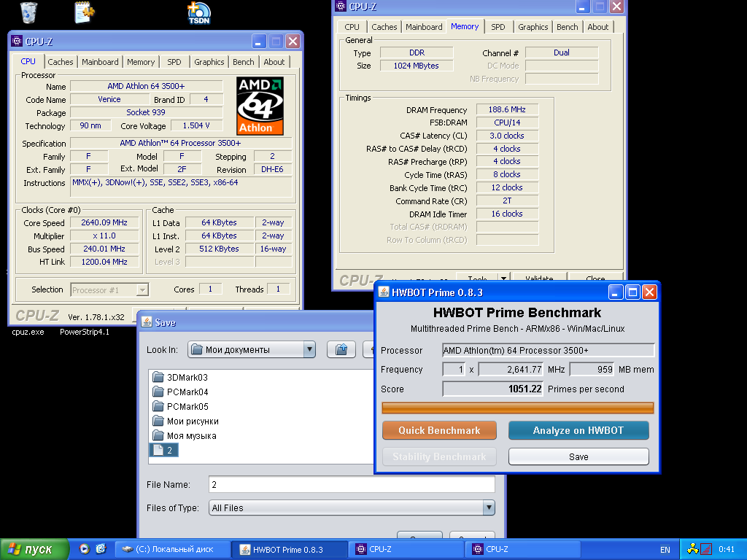Switch to HWBOT Prime taskbar button

pos(289,549)
